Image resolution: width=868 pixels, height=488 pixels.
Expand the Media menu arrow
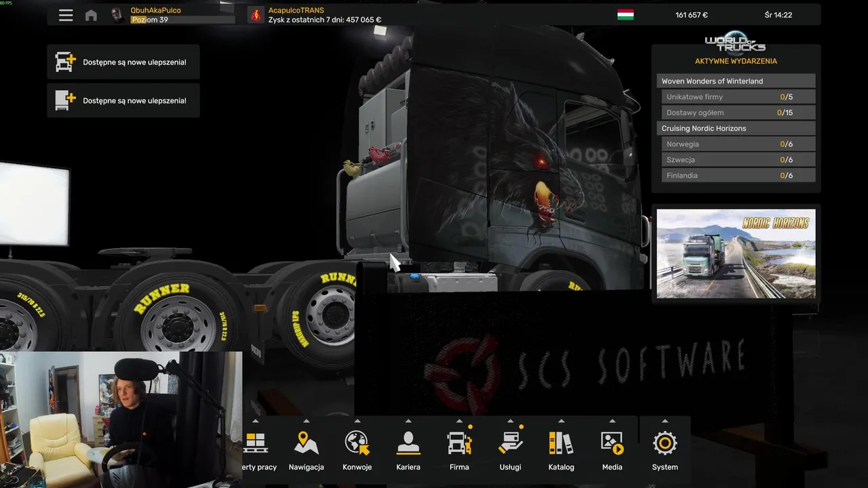pos(612,421)
